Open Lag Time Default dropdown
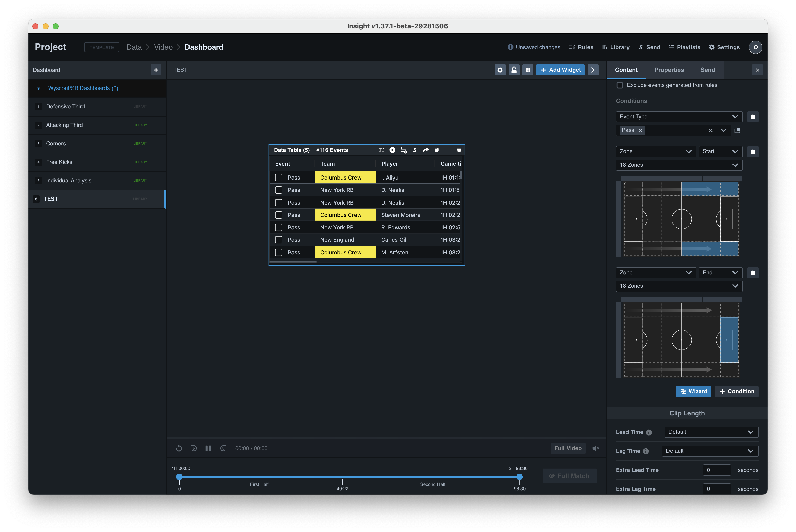The height and width of the screenshot is (532, 796). (x=710, y=451)
